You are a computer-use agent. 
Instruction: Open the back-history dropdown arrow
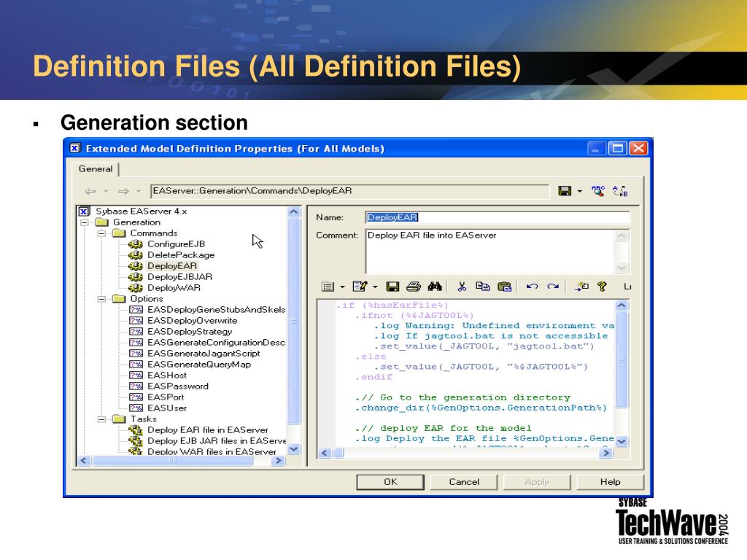click(106, 192)
